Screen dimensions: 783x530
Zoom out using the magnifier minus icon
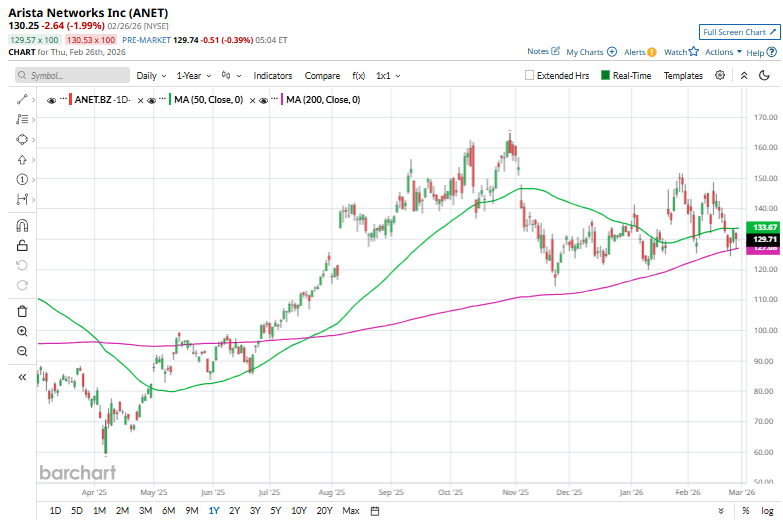pyautogui.click(x=21, y=351)
